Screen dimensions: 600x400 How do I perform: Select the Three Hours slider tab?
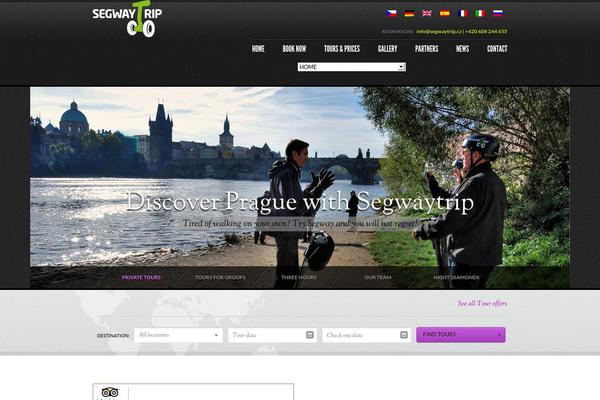click(x=299, y=277)
